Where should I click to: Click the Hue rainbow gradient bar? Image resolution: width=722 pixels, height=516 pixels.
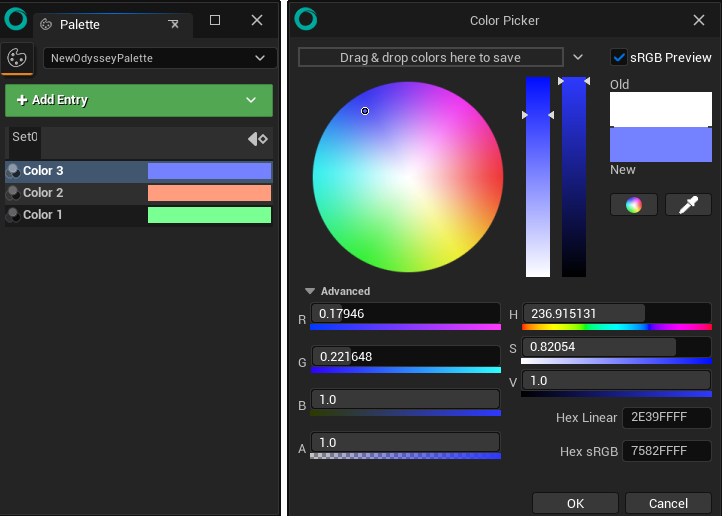(x=617, y=327)
